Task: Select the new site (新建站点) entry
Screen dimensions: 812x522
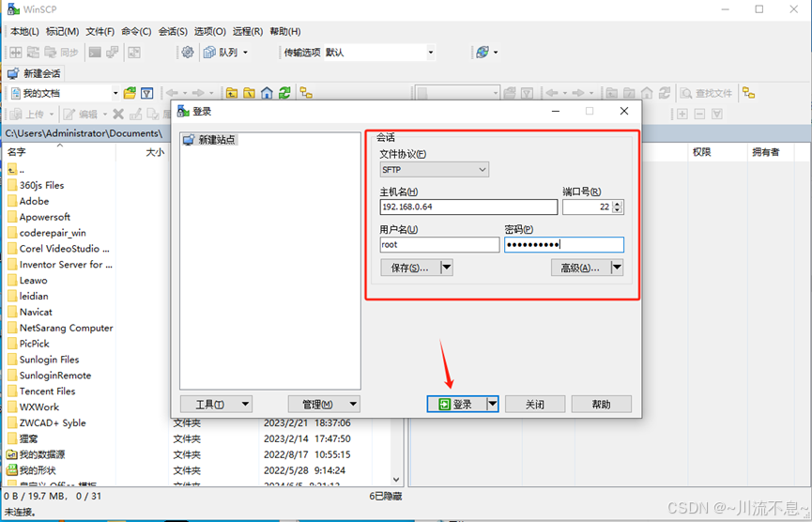Action: pyautogui.click(x=209, y=139)
